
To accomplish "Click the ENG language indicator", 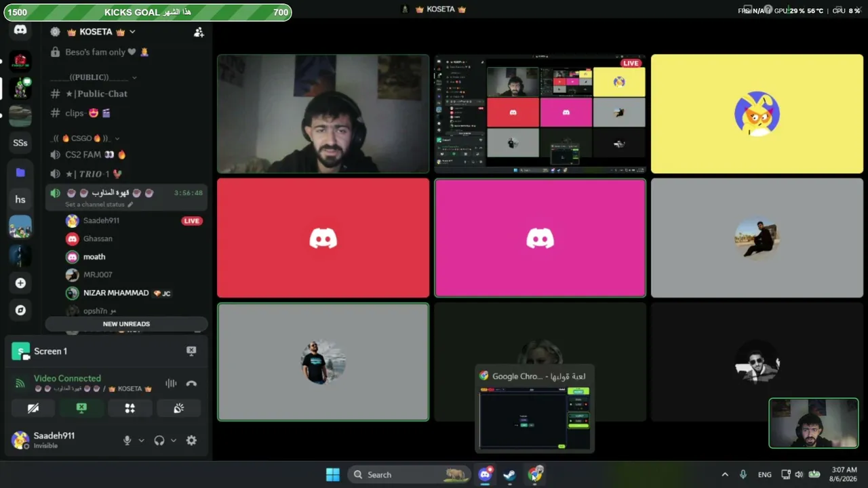I will [x=765, y=474].
